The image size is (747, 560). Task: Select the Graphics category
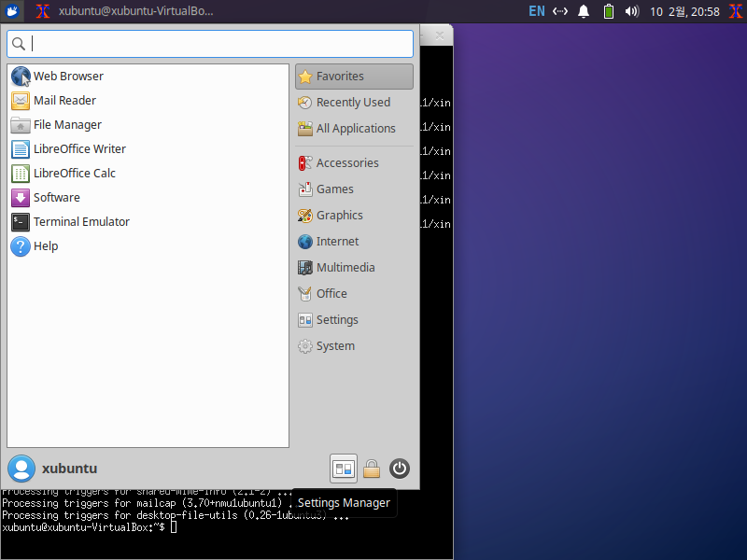pyautogui.click(x=354, y=216)
